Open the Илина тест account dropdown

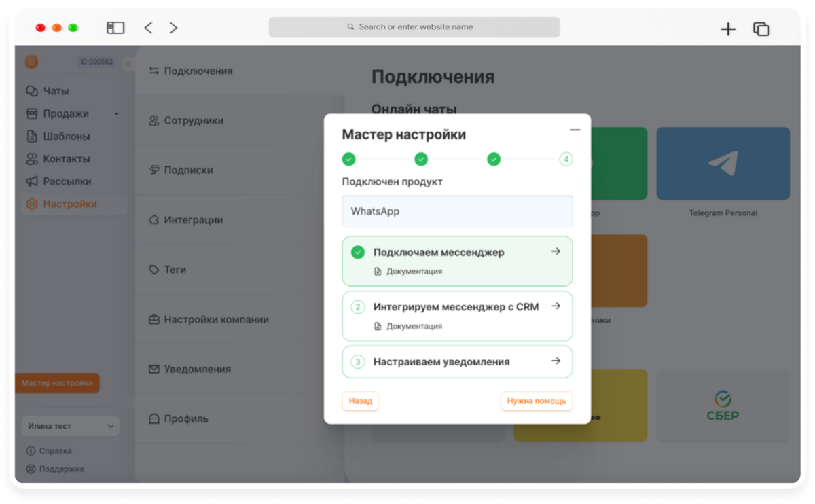71,426
